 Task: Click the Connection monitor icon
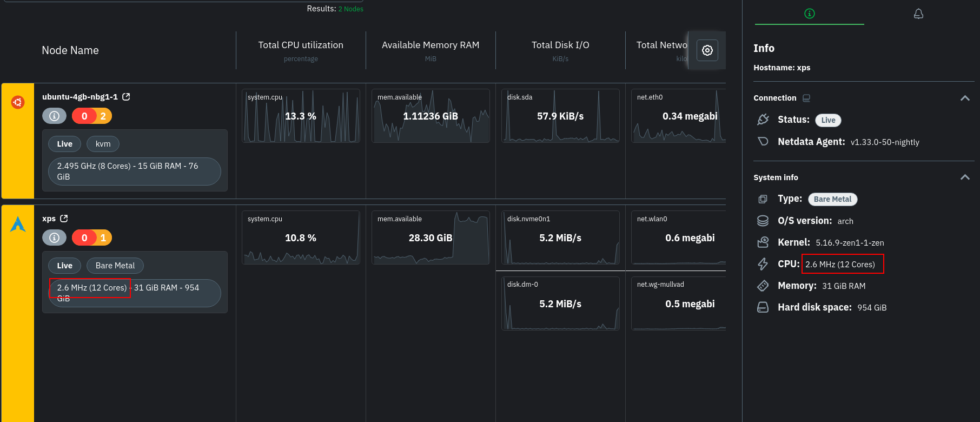[806, 98]
